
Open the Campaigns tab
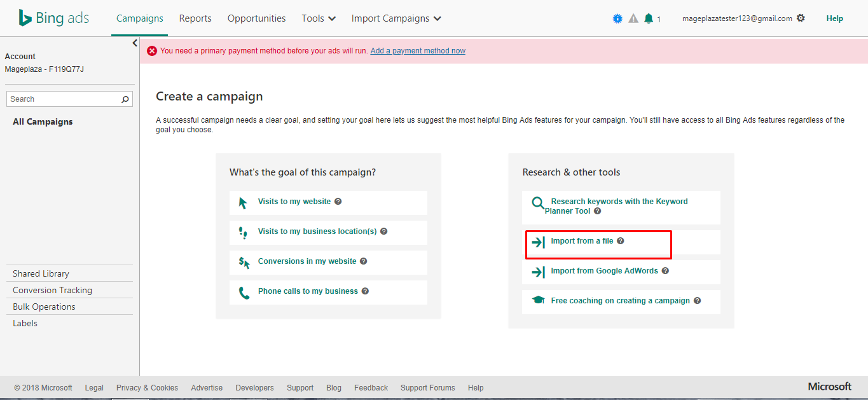[140, 18]
